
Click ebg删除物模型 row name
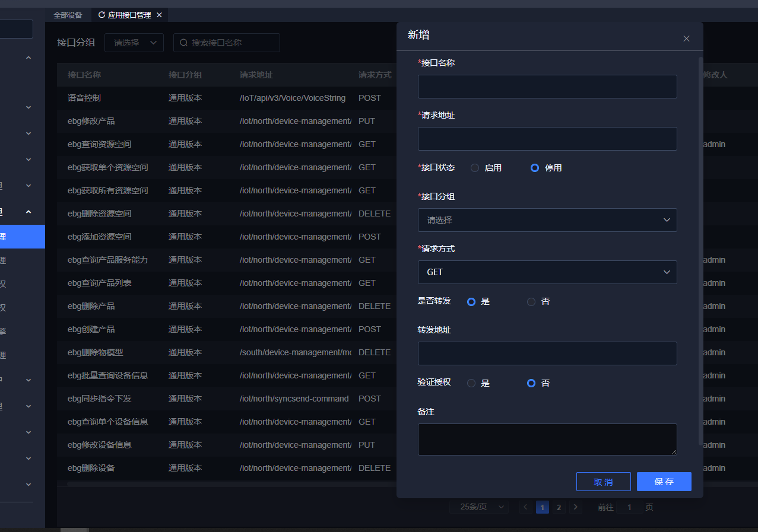pyautogui.click(x=96, y=352)
